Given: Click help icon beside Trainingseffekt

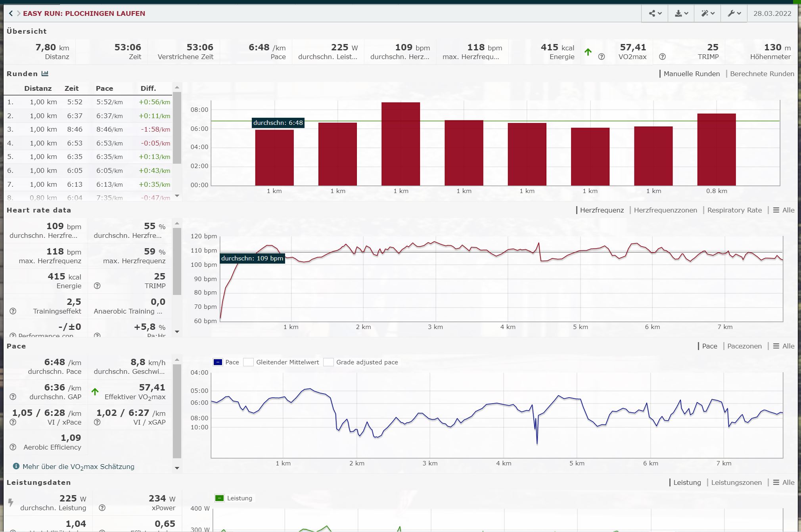Looking at the screenshot, I should 13,311.
